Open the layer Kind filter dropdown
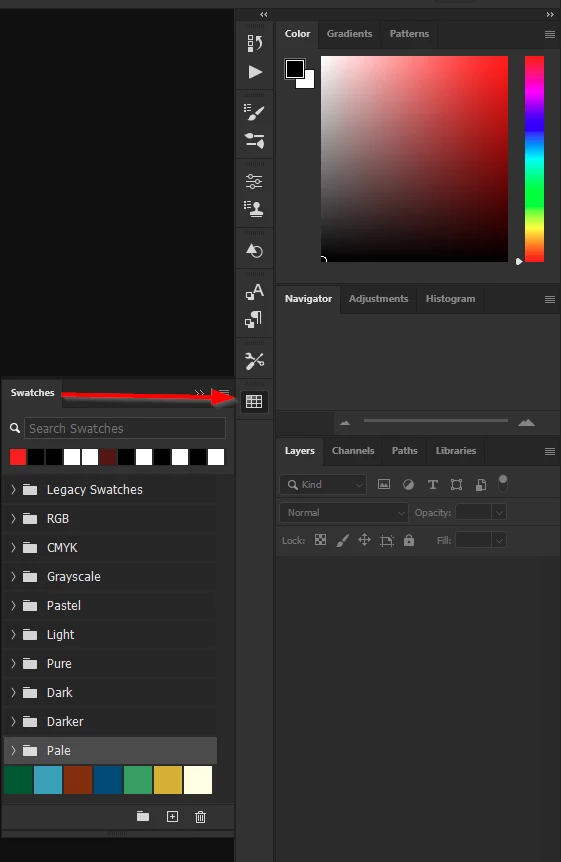Viewport: 561px width, 862px height. coord(323,484)
